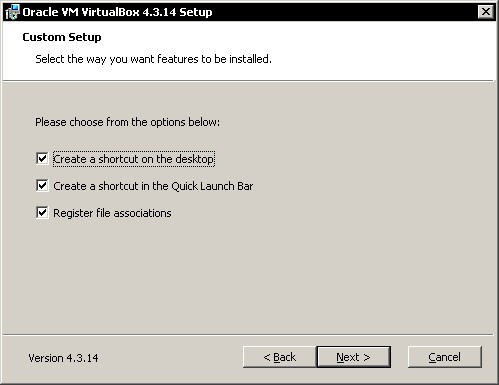The height and width of the screenshot is (385, 499).
Task: Close the VirtualBox Setup window
Action: (486, 12)
